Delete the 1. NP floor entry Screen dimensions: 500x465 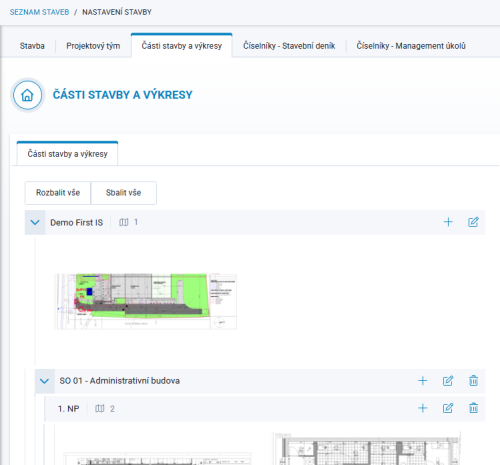(473, 408)
